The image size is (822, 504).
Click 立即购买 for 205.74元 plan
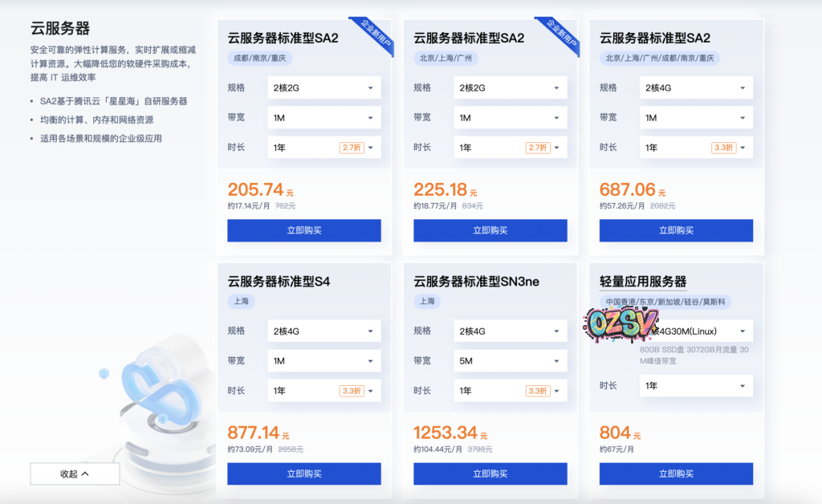(x=304, y=230)
